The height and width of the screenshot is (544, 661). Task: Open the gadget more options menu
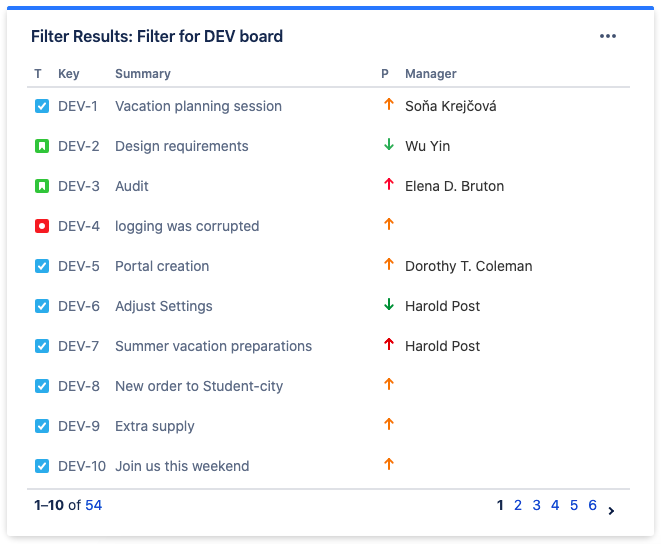coord(608,36)
